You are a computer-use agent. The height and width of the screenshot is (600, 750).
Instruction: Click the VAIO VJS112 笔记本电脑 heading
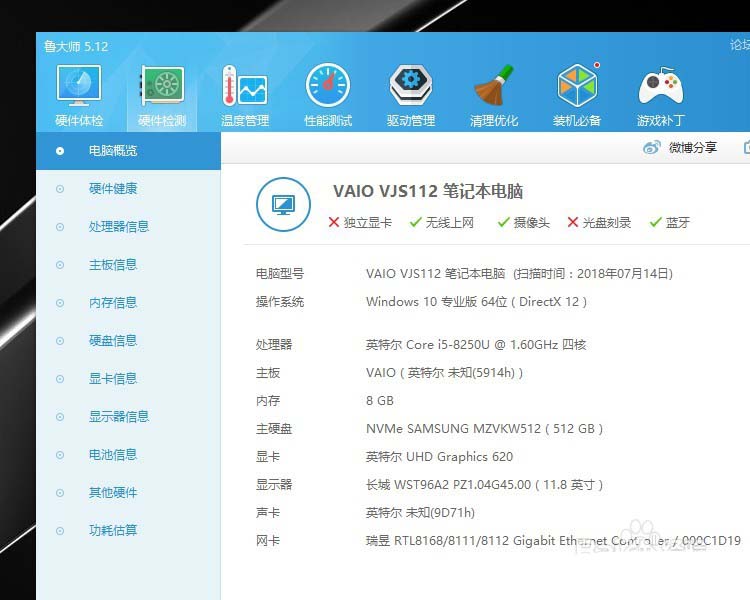click(428, 191)
